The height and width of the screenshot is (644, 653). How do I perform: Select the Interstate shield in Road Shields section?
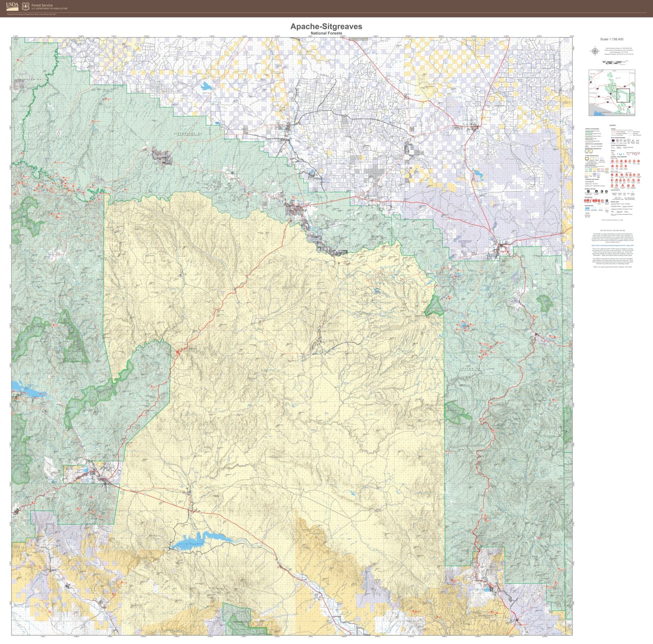pos(613,141)
